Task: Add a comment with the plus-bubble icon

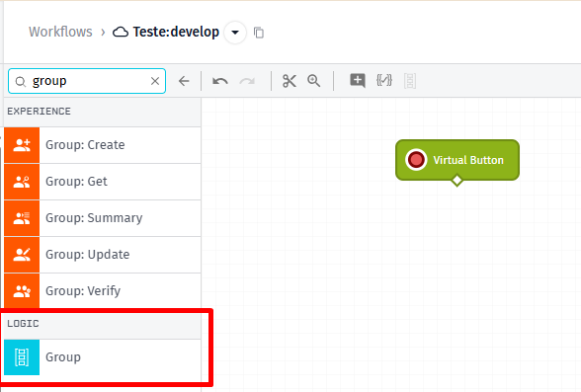Action: click(x=358, y=80)
